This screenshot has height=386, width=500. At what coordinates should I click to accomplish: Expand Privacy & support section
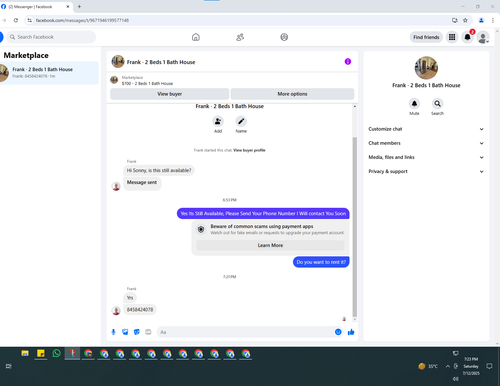[x=426, y=171]
